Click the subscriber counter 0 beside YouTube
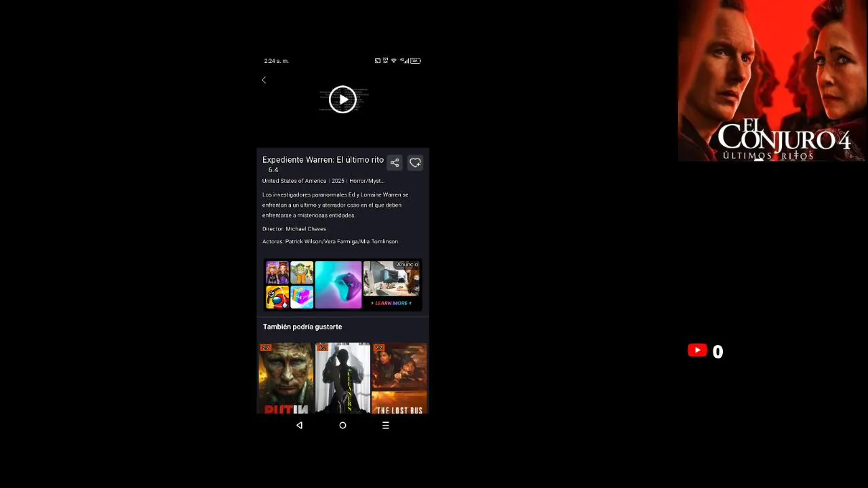This screenshot has width=868, height=488. tap(717, 351)
